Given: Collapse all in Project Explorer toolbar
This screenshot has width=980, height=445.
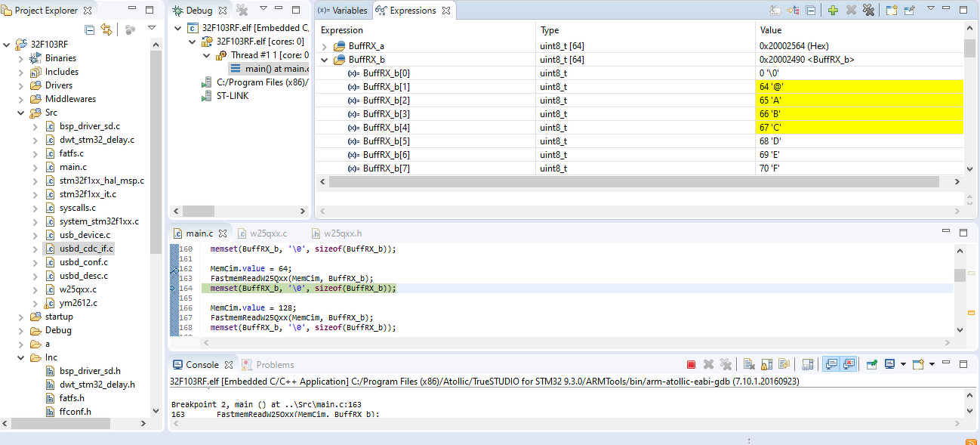Looking at the screenshot, I should (90, 29).
